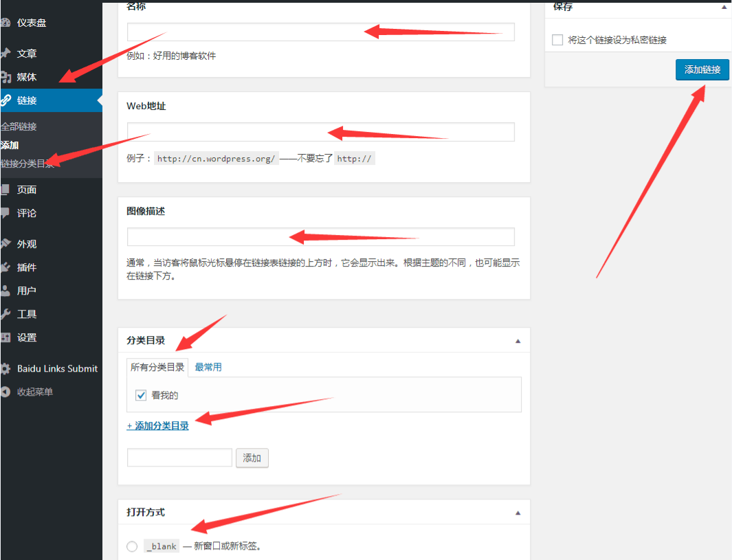Switch to the 最常用 categories tab
This screenshot has height=560, width=732.
208,367
